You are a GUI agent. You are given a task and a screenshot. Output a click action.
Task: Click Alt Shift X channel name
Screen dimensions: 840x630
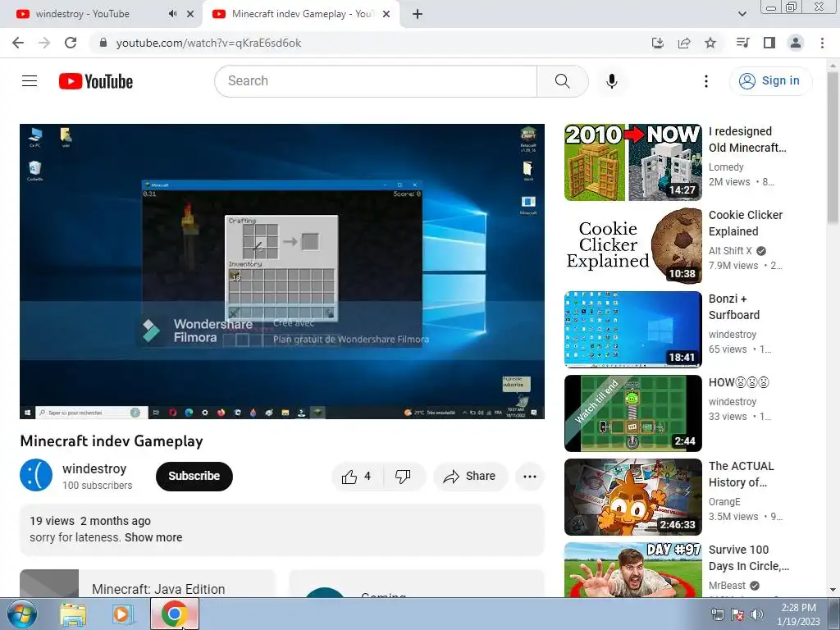coord(730,251)
